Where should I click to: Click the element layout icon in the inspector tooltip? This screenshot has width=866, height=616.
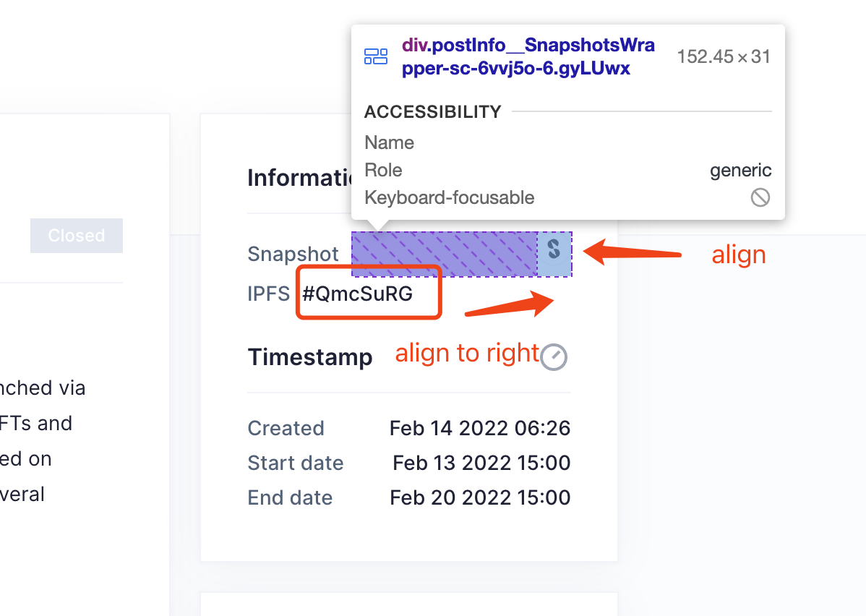point(376,55)
